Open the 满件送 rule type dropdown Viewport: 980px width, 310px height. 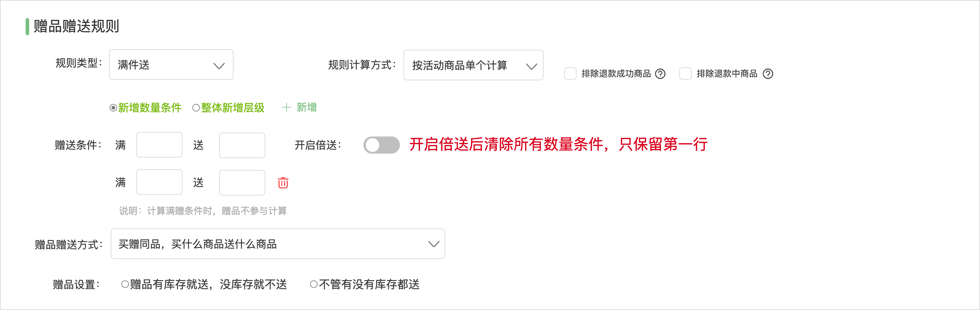point(171,65)
